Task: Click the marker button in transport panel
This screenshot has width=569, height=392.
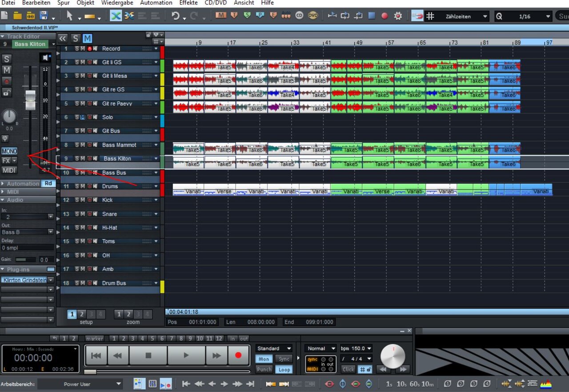Action: click(94, 339)
